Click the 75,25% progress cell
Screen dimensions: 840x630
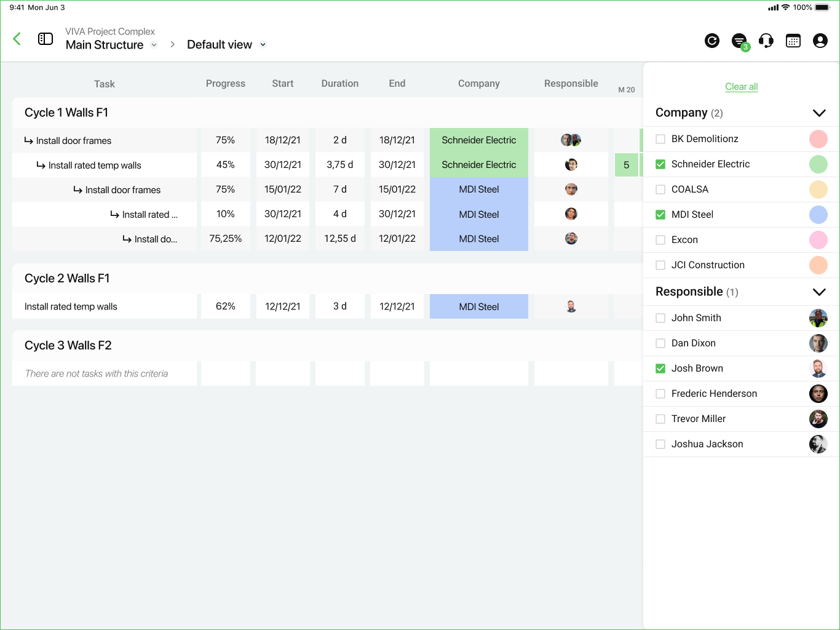pyautogui.click(x=226, y=239)
